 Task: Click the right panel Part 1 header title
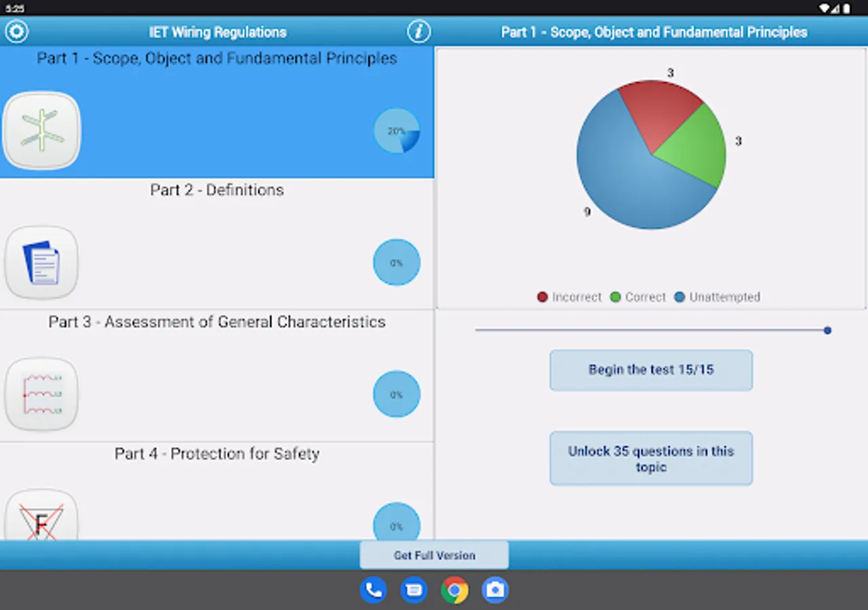pyautogui.click(x=654, y=32)
